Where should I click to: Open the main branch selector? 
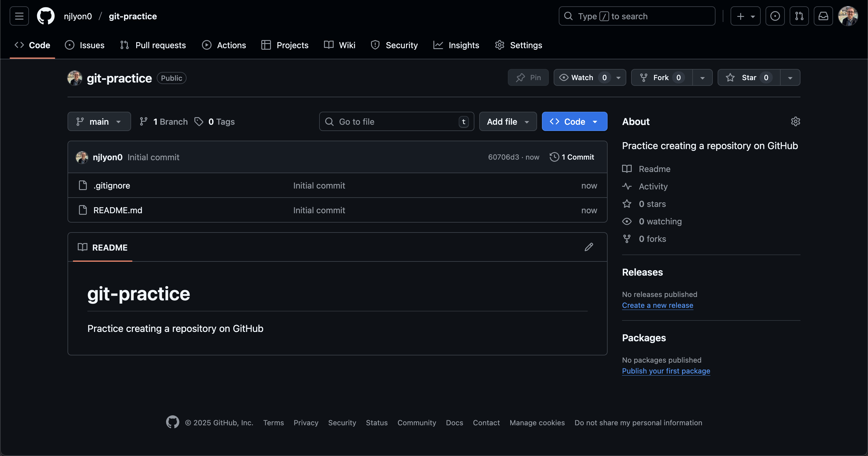tap(99, 122)
